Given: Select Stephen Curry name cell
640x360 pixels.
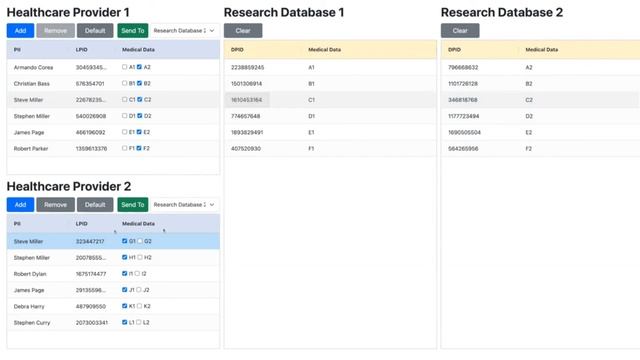Looking at the screenshot, I should click(32, 323).
